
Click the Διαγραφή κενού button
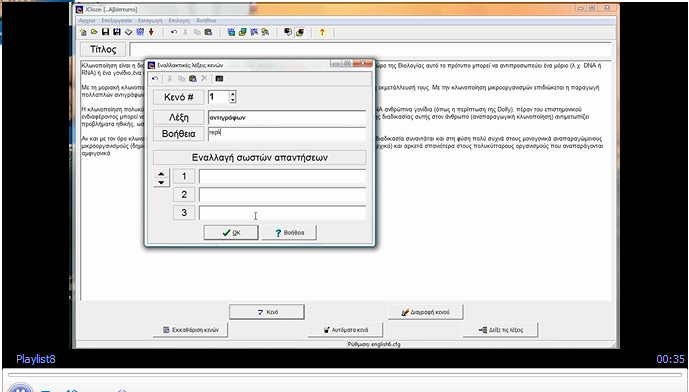pos(425,312)
